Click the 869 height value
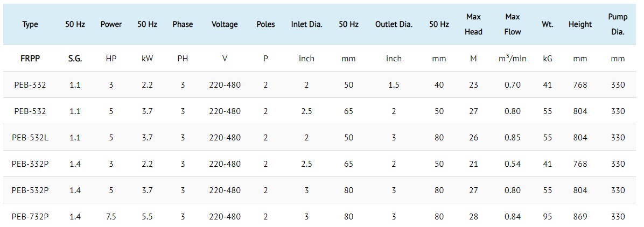644x227 pixels. click(580, 216)
